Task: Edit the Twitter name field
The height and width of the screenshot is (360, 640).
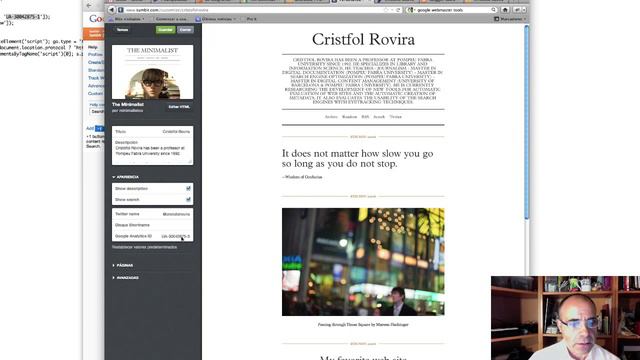Action: coord(153,214)
